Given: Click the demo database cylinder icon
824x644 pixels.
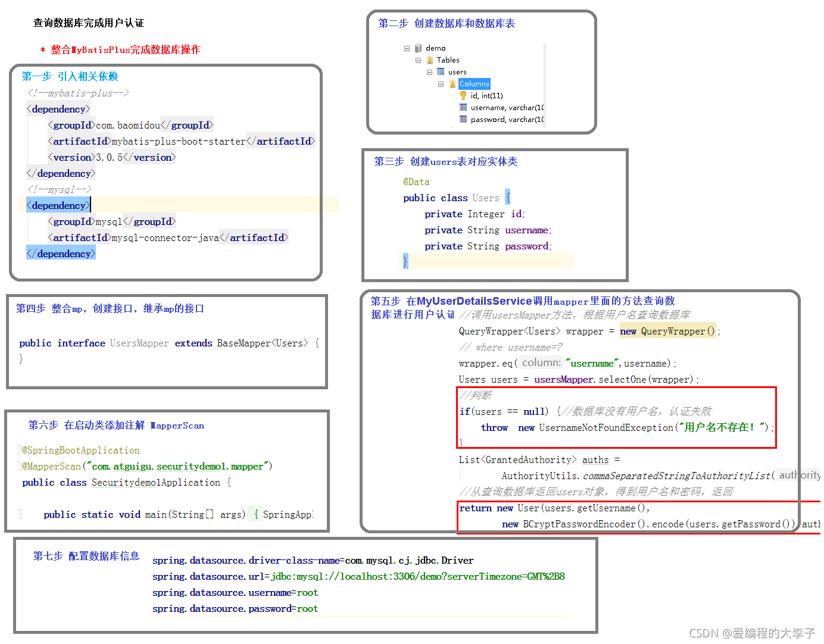Looking at the screenshot, I should 418,48.
